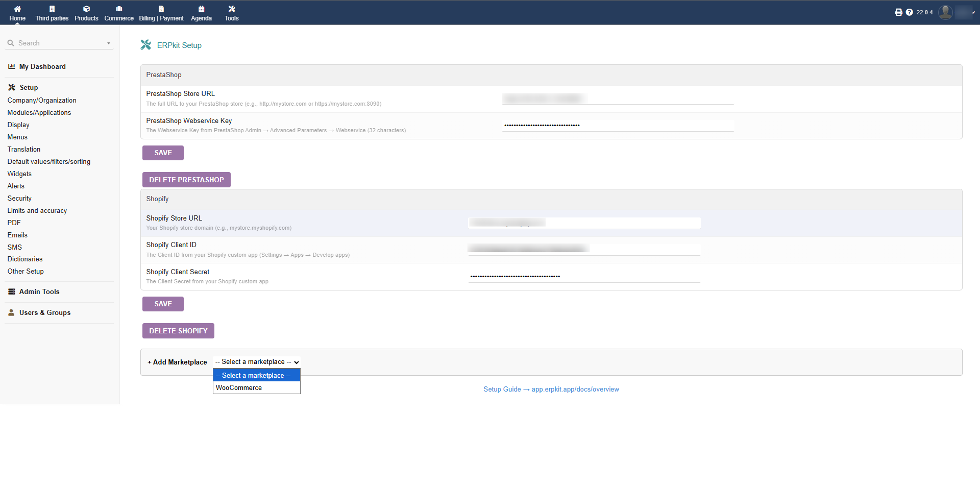980x487 pixels.
Task: Open My Dashboard in the sidebar
Action: tap(42, 66)
